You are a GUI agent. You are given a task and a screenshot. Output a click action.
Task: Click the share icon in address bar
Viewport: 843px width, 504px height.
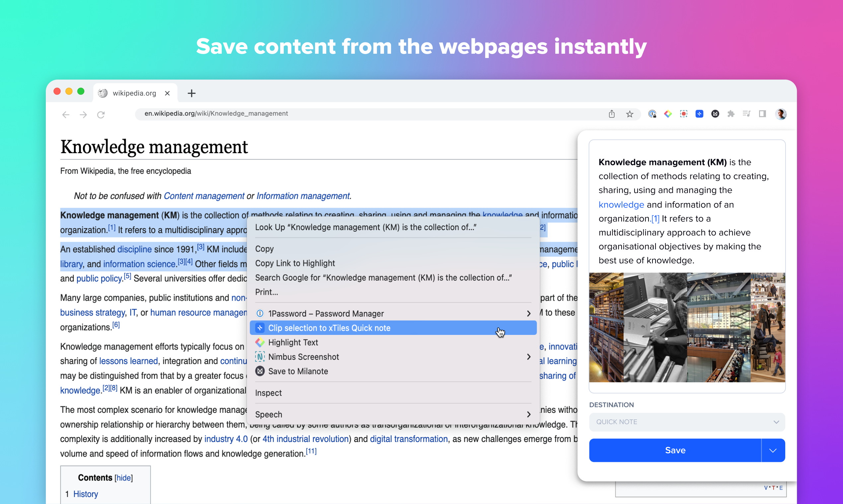click(x=612, y=114)
